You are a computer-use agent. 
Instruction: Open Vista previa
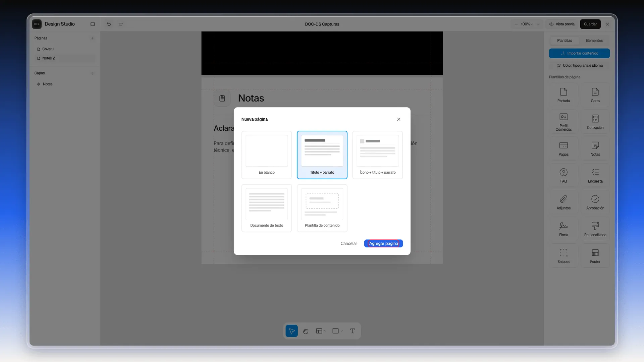(562, 24)
